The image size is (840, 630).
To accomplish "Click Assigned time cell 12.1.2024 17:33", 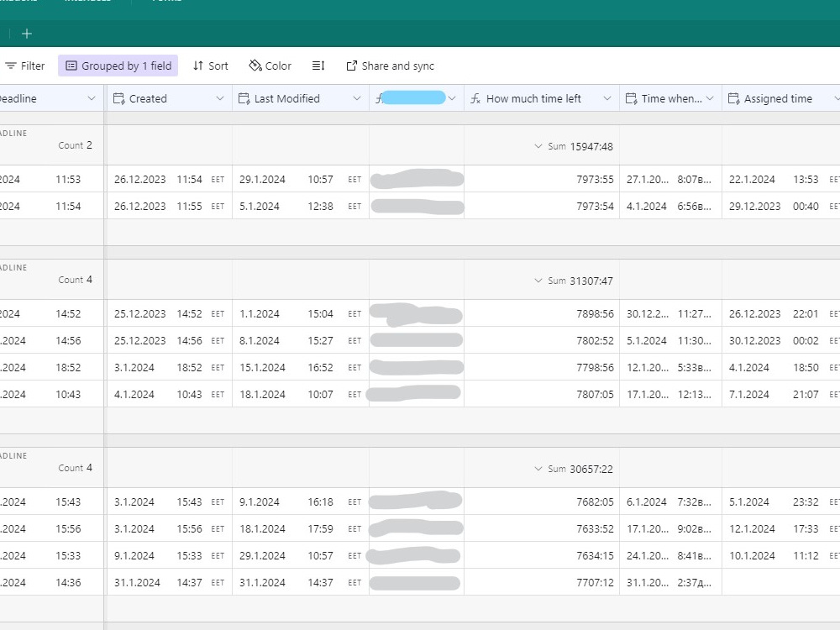I will tap(781, 528).
